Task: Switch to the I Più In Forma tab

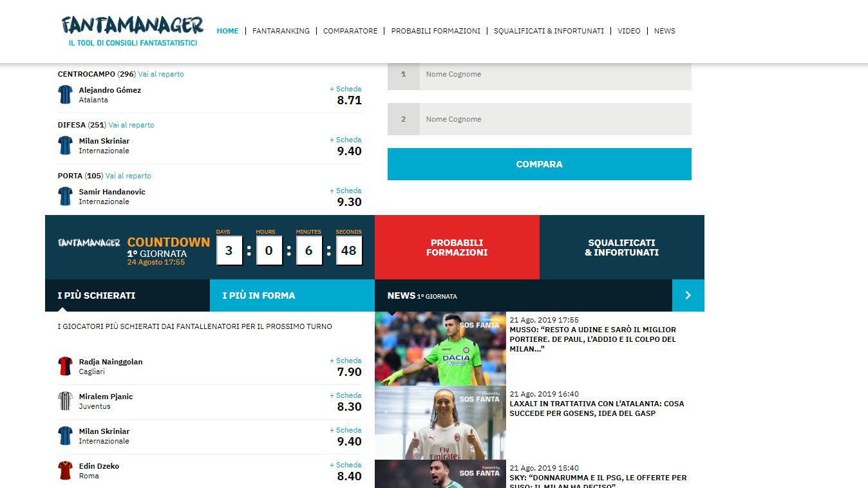Action: click(292, 296)
